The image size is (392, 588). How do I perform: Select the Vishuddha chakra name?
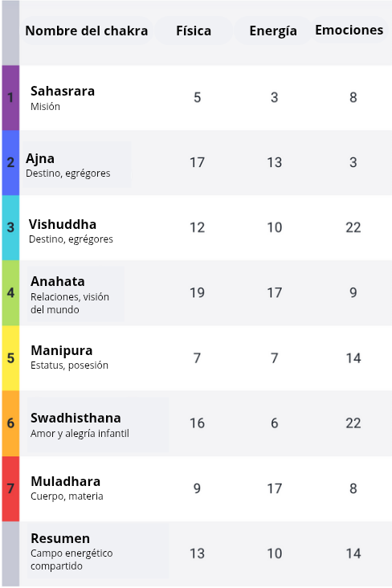63,224
